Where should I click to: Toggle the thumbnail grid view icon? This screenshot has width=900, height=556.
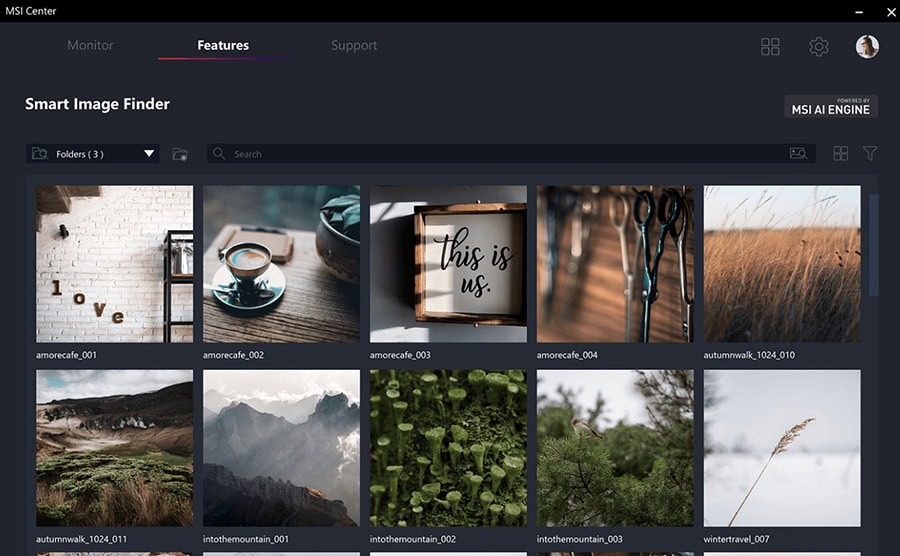(840, 153)
